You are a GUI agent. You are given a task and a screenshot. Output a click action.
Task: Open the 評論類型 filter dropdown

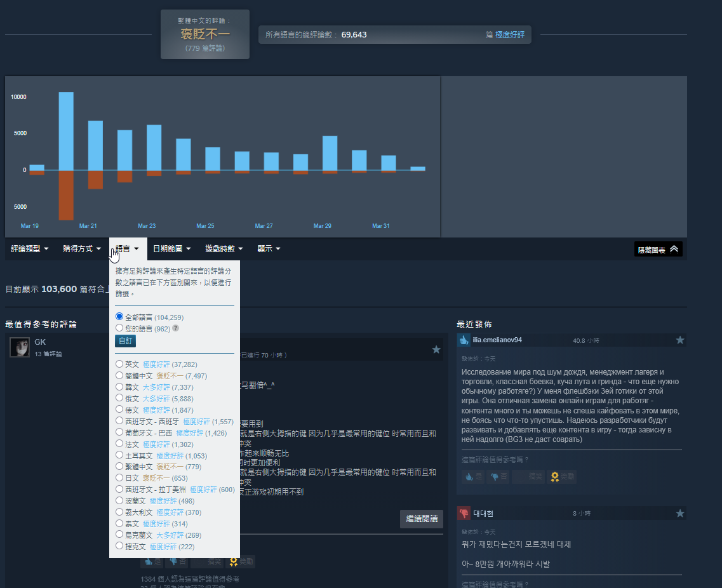29,248
